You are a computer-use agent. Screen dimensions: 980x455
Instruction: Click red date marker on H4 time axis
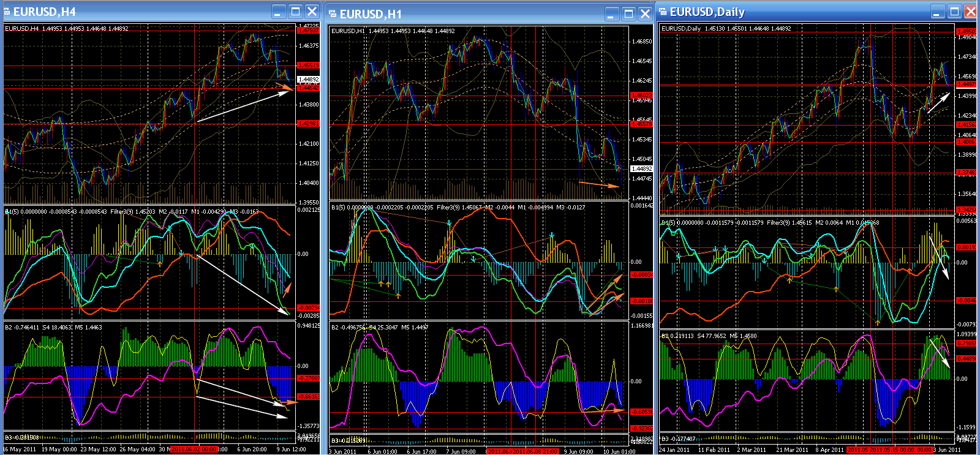[x=195, y=449]
